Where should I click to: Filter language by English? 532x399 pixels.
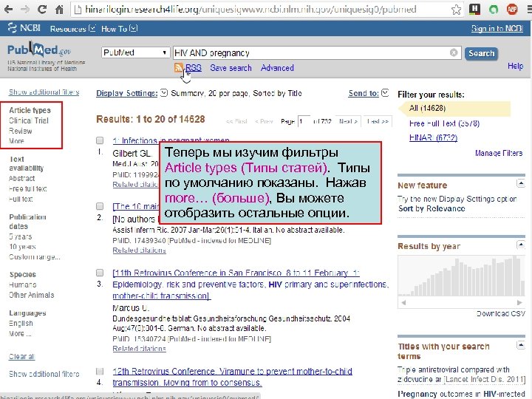pyautogui.click(x=21, y=324)
